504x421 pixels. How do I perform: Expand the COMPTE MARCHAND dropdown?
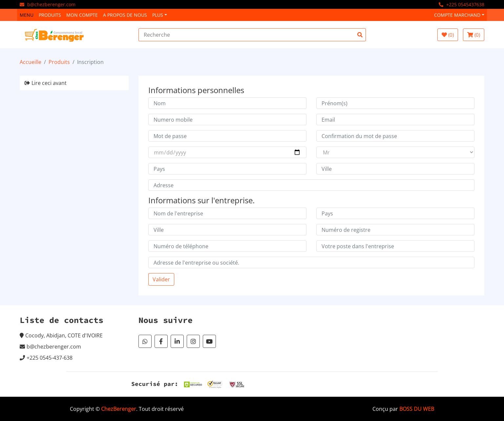coord(459,15)
